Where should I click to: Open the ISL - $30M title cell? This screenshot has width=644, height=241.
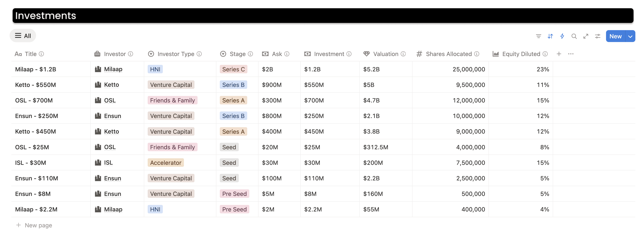click(x=30, y=163)
